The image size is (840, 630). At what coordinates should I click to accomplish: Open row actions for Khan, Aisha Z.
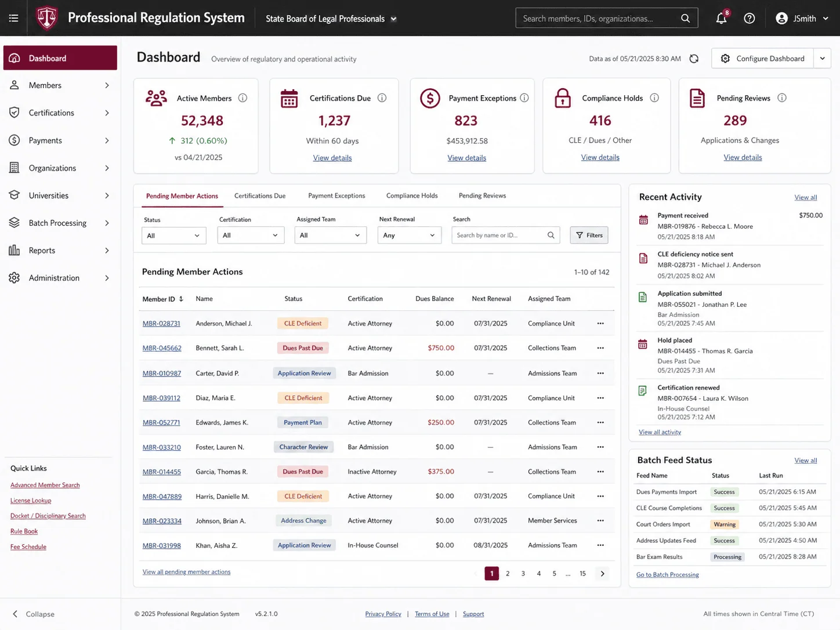[600, 545]
